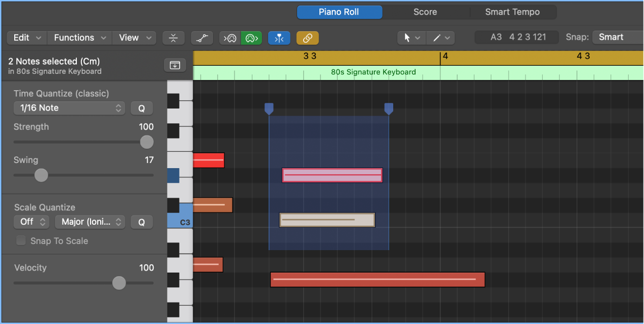Click the Q button beside Time Quantize
644x324 pixels.
coord(141,108)
